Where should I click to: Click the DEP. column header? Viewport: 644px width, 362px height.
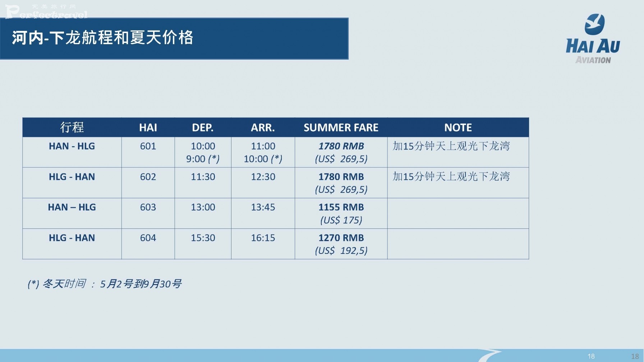tap(203, 127)
